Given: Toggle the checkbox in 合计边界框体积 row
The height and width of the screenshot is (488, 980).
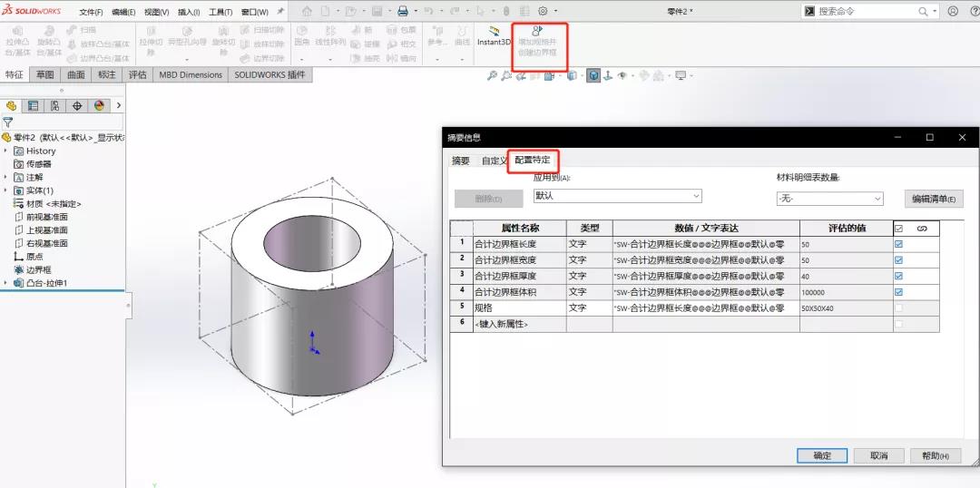Looking at the screenshot, I should coord(898,292).
